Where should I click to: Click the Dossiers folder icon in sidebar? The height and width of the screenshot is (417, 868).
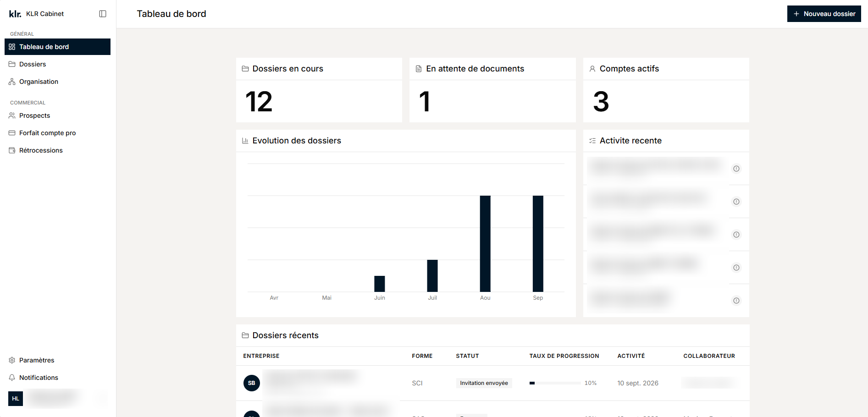point(12,64)
